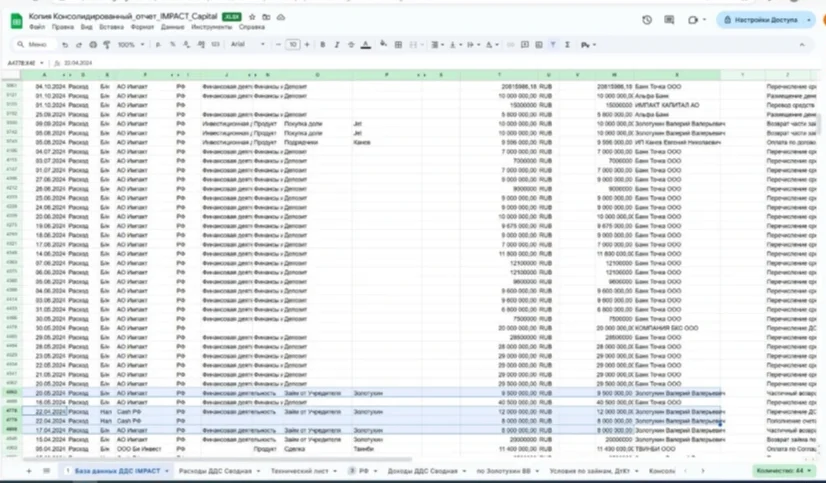This screenshot has width=826, height=483.
Task: Open input tools Ру dropdown
Action: point(588,45)
